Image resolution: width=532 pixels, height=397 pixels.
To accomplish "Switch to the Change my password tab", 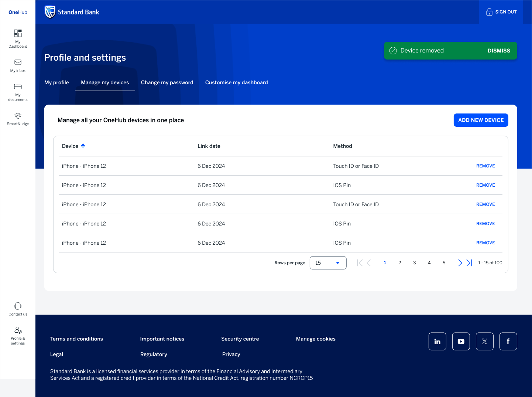I will coord(167,82).
